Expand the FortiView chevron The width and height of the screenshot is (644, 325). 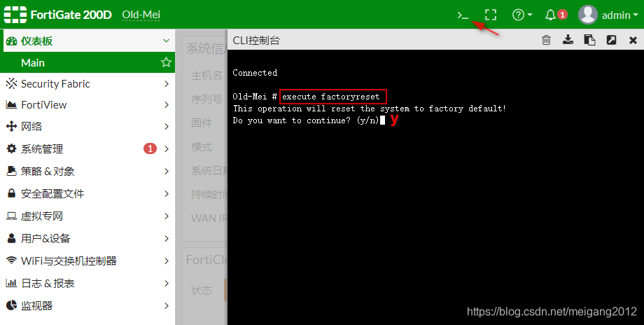(167, 105)
